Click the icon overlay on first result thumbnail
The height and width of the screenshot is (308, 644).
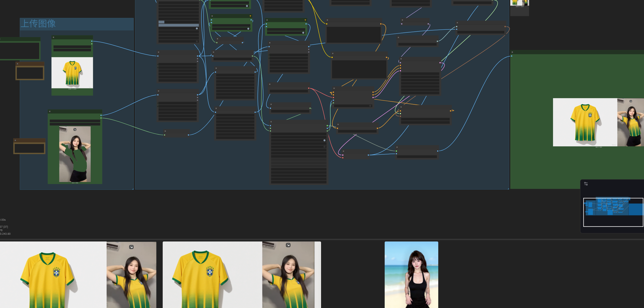pos(131,247)
